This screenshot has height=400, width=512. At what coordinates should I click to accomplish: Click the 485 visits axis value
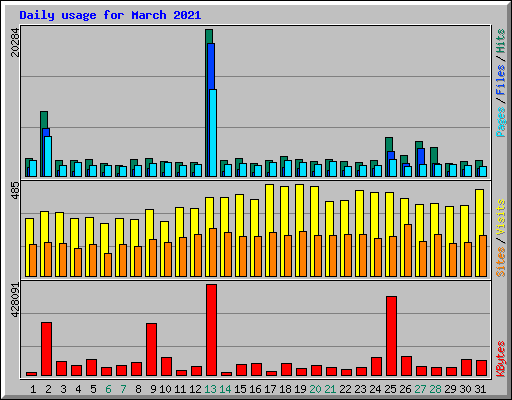15,191
